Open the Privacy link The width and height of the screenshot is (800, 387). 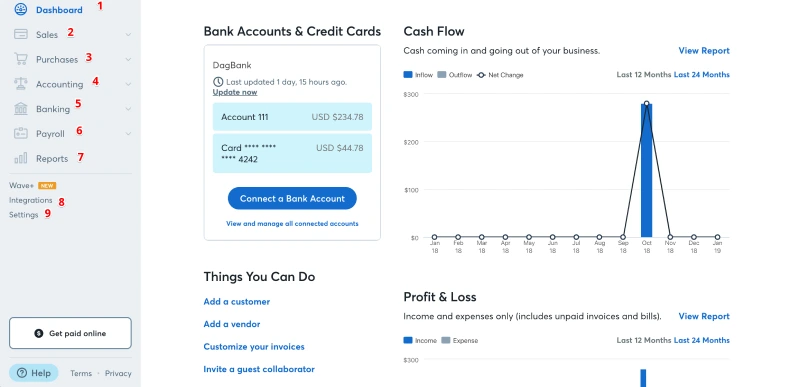coord(118,373)
